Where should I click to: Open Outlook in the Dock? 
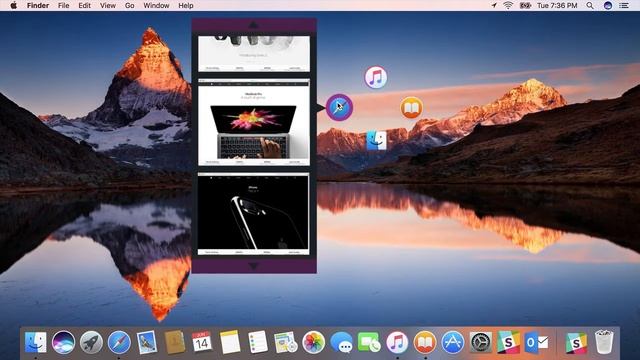pyautogui.click(x=536, y=342)
